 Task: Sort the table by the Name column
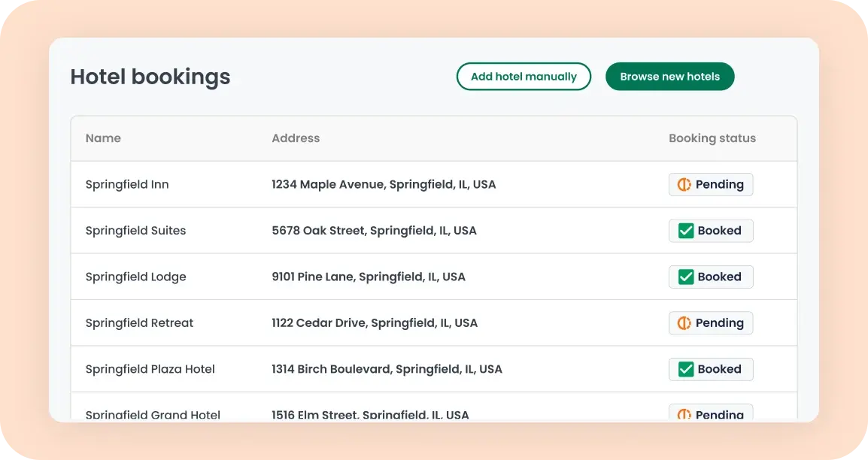tap(103, 138)
